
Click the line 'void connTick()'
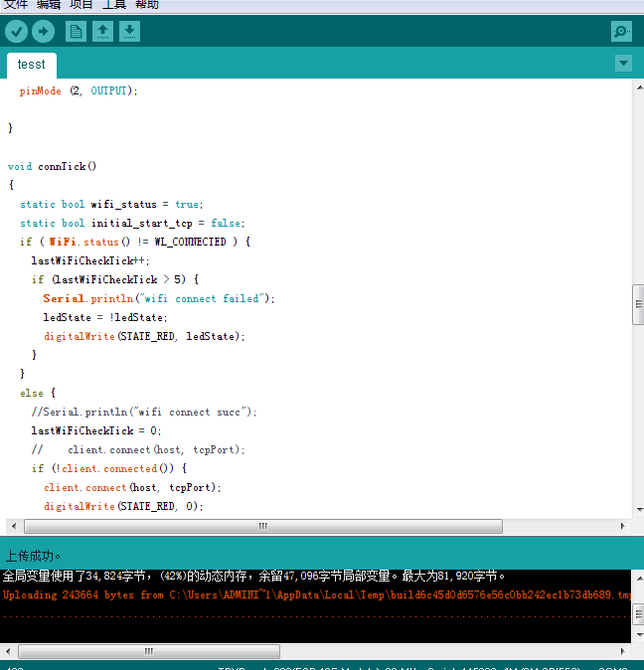coord(52,166)
